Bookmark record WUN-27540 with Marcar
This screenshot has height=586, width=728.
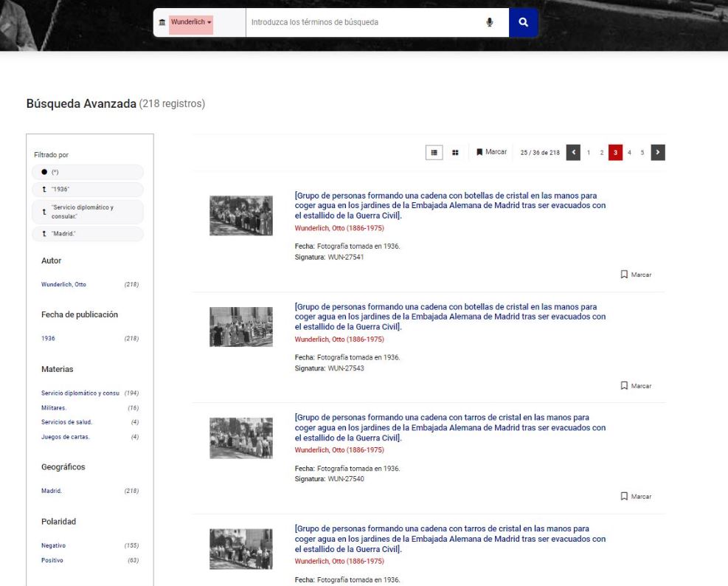pyautogui.click(x=636, y=496)
